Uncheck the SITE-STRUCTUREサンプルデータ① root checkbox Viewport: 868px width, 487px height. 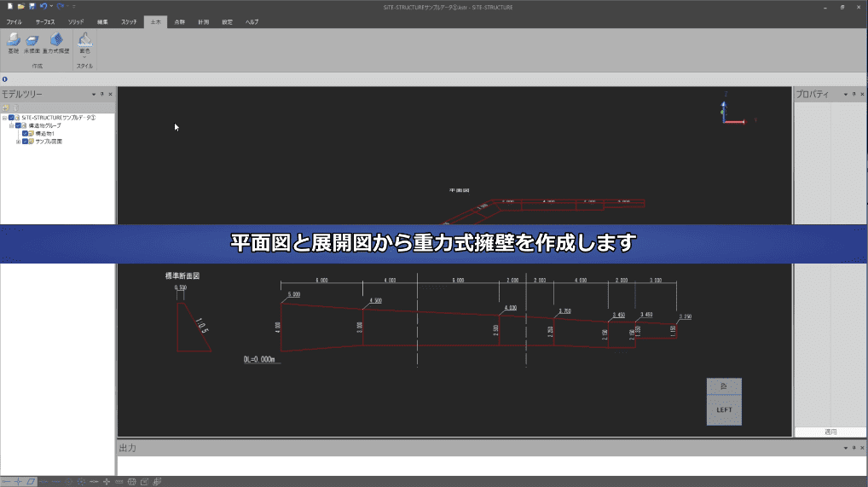[11, 118]
